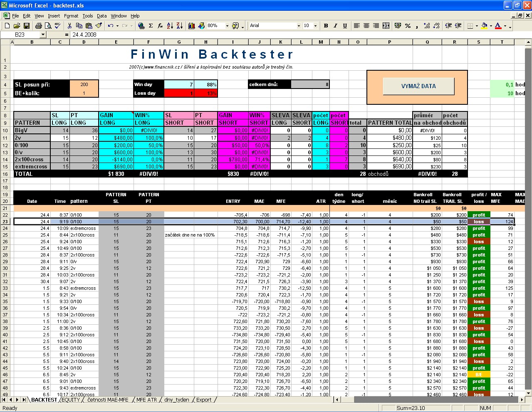The width and height of the screenshot is (532, 412).
Task: Align text right with the toolbar icon
Action: coord(376,26)
